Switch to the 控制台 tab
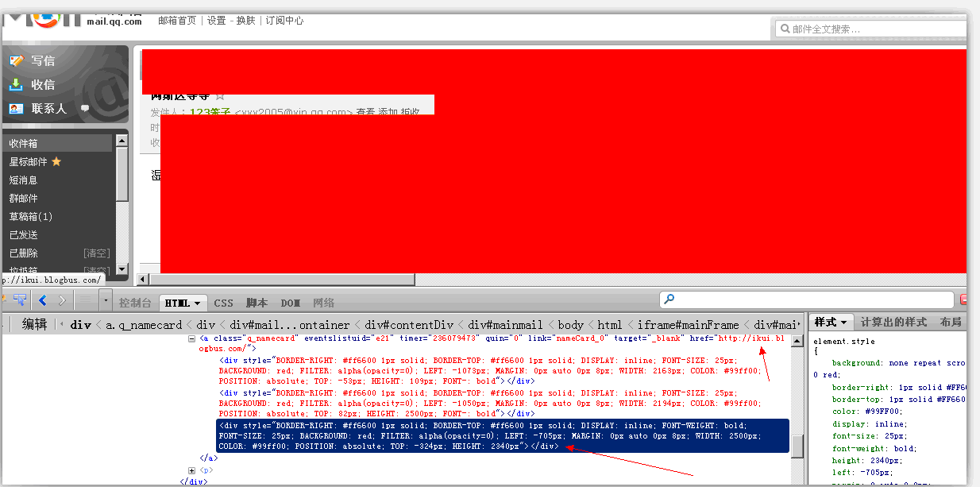The image size is (980, 487). 135,303
